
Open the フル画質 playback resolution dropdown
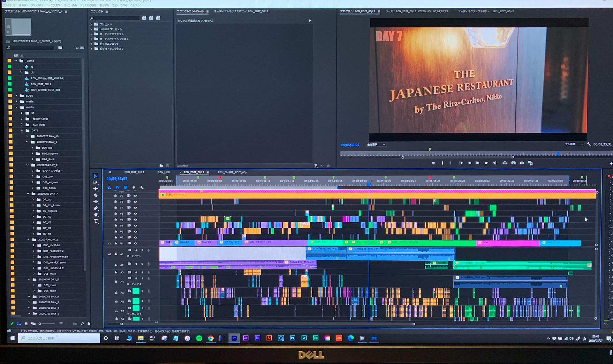click(x=574, y=144)
